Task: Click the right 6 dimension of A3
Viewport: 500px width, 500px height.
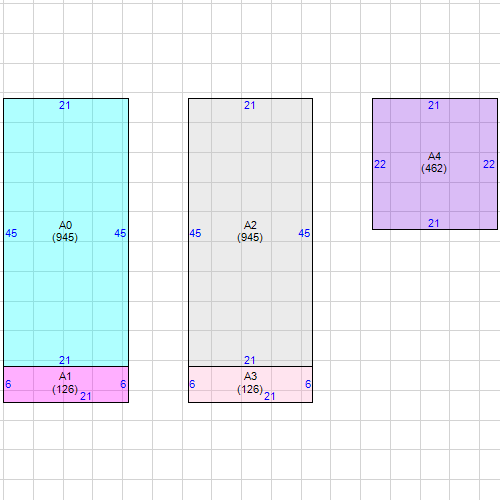Action: [308, 384]
